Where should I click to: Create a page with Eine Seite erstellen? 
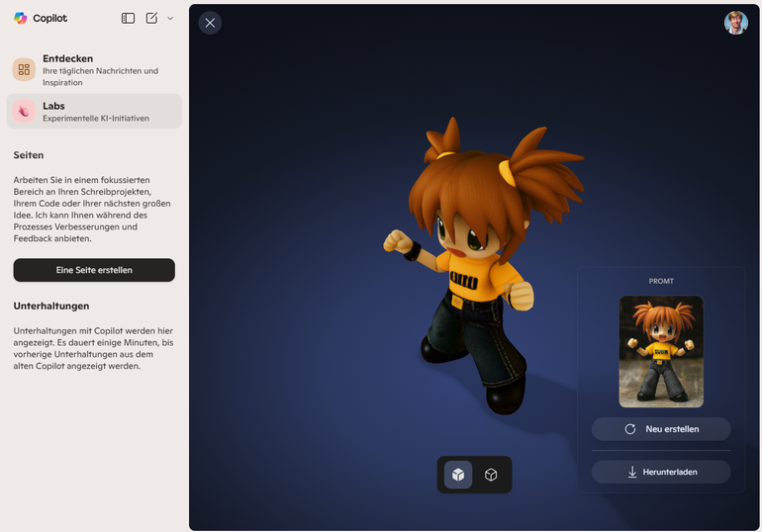pos(94,270)
